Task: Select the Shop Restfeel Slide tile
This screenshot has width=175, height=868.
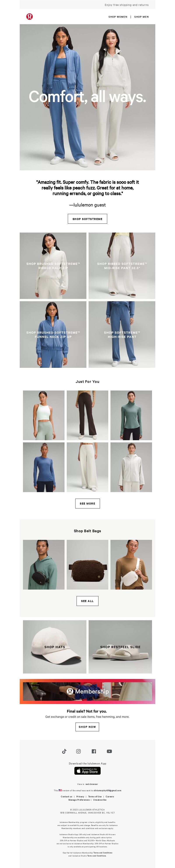Action: (120, 647)
